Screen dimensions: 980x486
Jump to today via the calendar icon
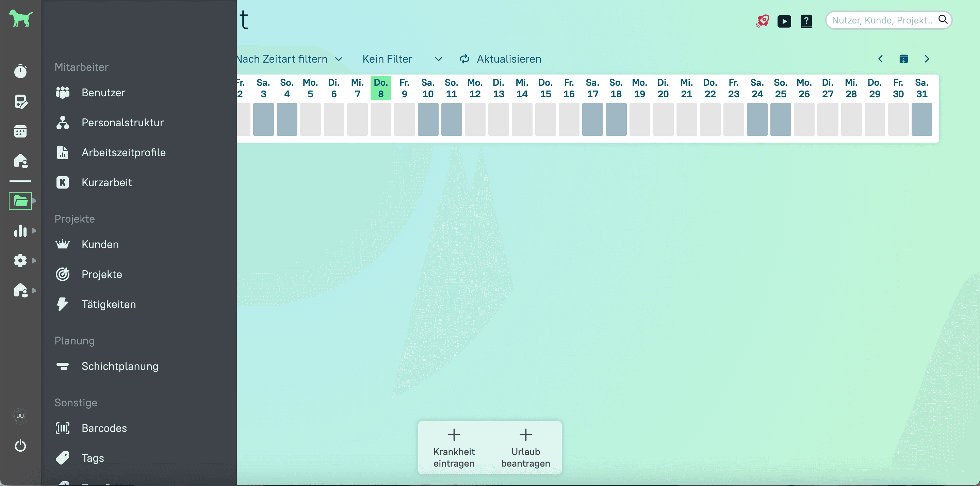coord(903,59)
